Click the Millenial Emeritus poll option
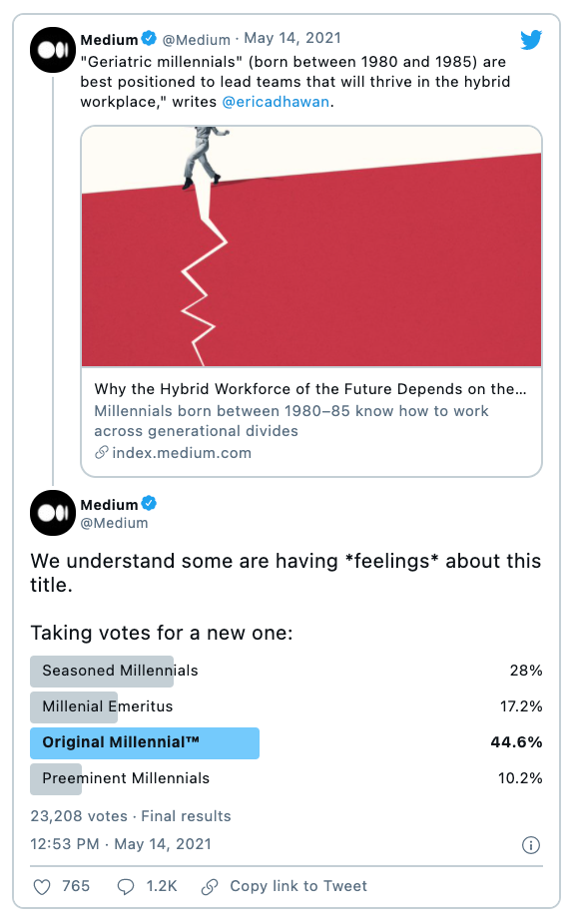 tap(286, 707)
